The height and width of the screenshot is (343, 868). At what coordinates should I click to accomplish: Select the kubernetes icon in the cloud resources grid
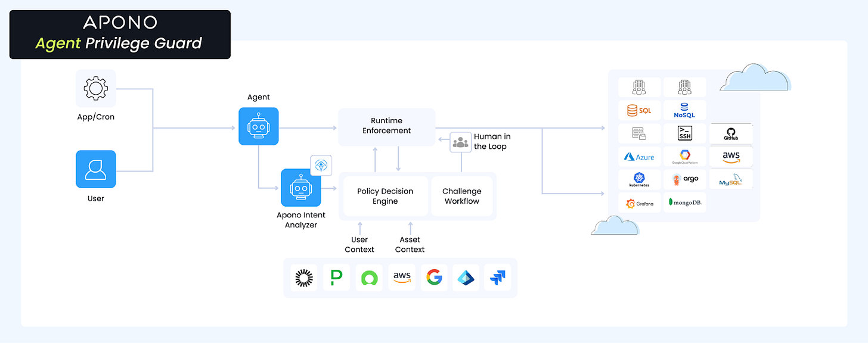point(639,179)
